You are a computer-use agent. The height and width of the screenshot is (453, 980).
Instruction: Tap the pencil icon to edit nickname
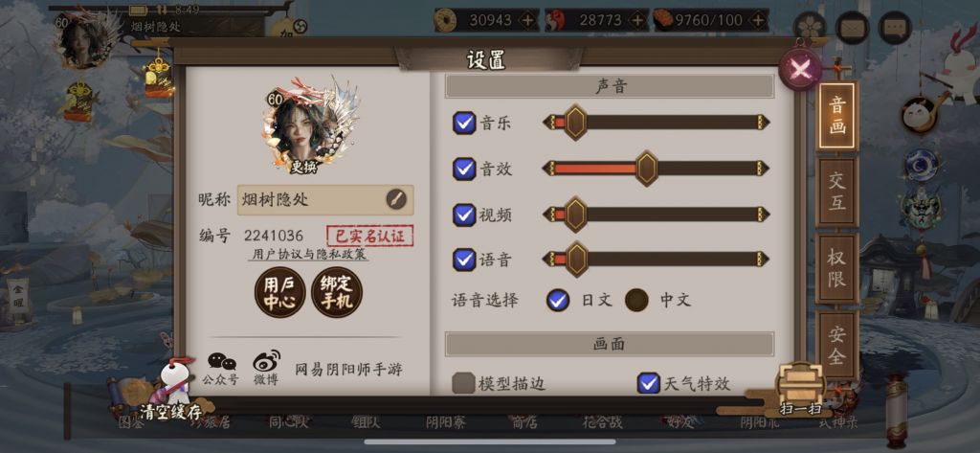coord(395,199)
